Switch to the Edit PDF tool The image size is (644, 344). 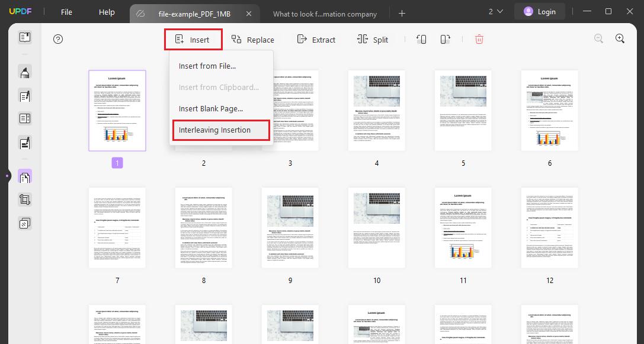coord(24,95)
